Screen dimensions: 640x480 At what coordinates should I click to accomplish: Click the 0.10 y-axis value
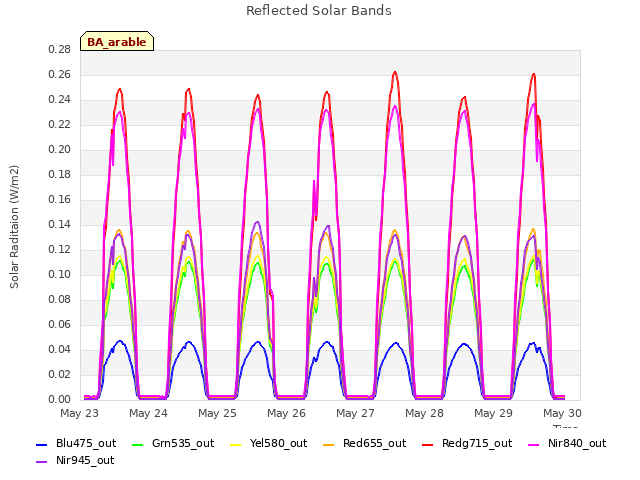tap(60, 274)
